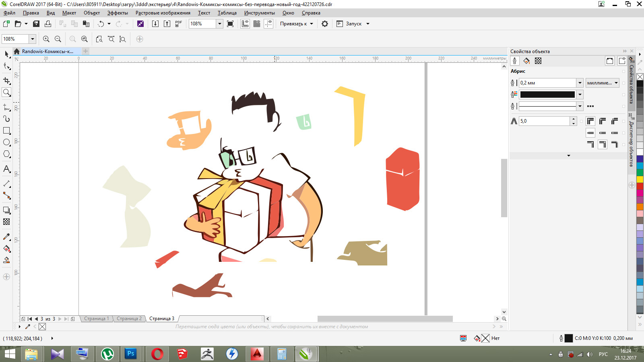The width and height of the screenshot is (644, 362).
Task: Select the Color Eyedropper tool
Action: [6, 237]
